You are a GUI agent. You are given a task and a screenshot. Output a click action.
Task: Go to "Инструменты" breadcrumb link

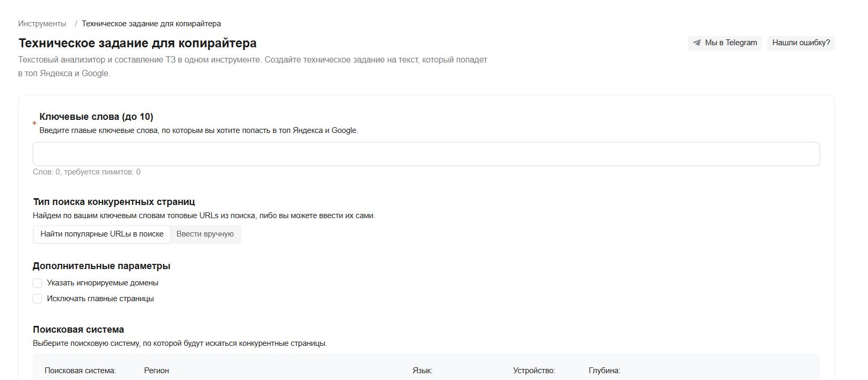(x=42, y=24)
